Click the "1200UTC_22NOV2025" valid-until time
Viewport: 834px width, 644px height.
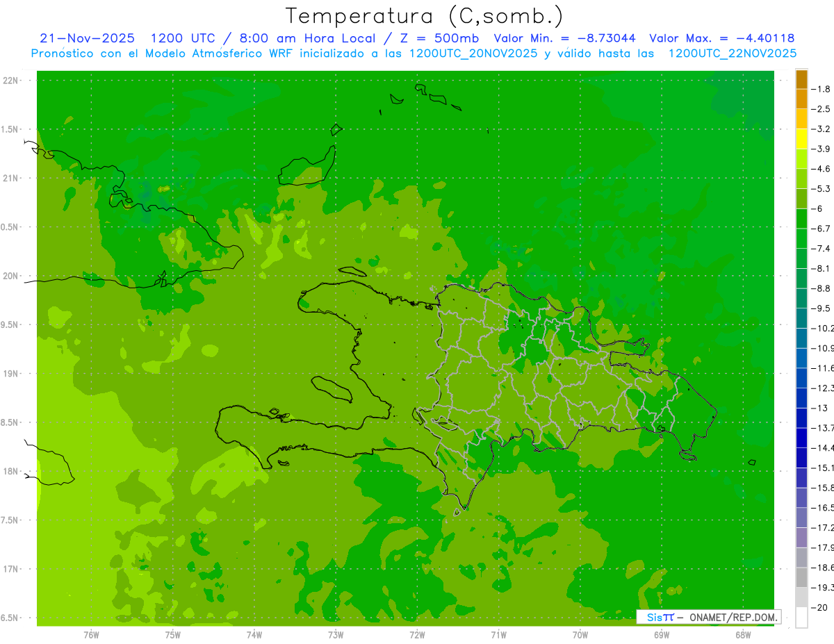point(733,53)
